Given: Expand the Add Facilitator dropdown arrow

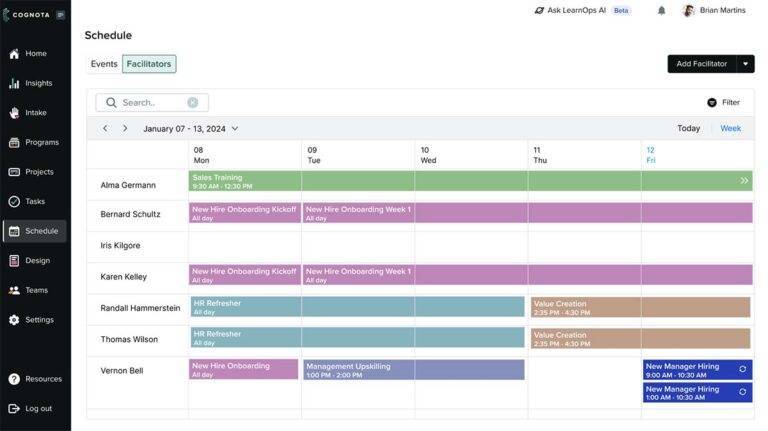Looking at the screenshot, I should [745, 64].
